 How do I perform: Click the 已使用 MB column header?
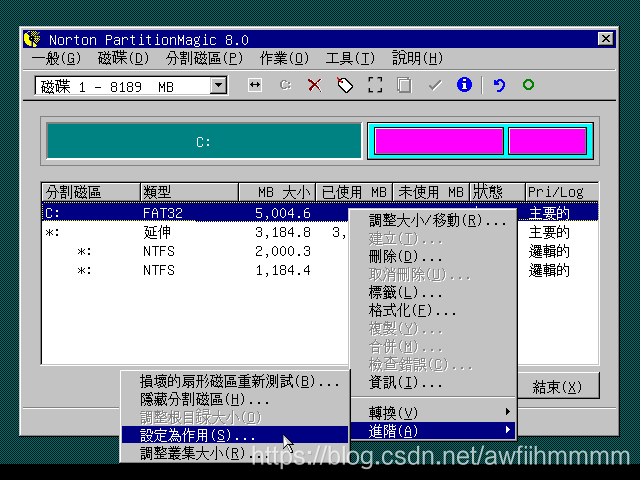354,192
